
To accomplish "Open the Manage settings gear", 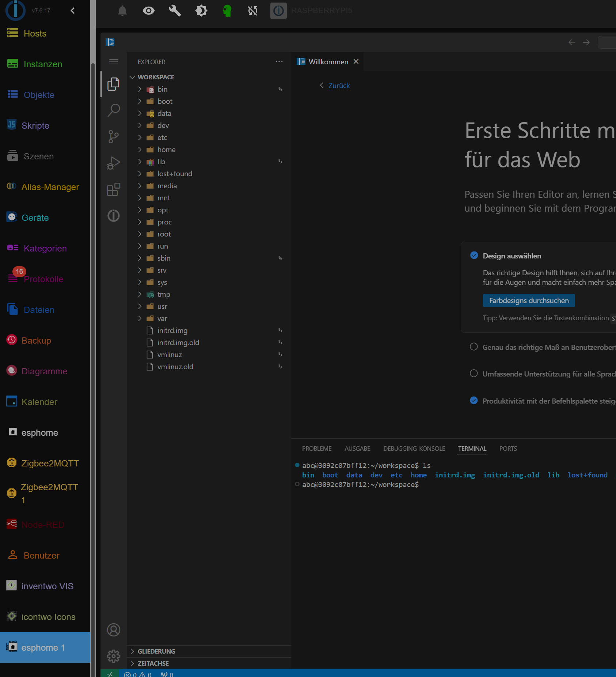I will [114, 656].
